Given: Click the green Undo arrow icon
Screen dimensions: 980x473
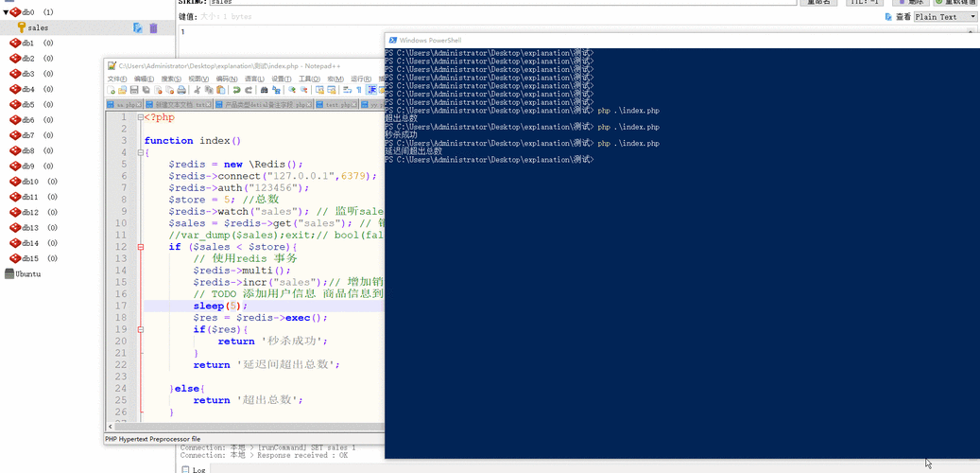Looking at the screenshot, I should (237, 90).
